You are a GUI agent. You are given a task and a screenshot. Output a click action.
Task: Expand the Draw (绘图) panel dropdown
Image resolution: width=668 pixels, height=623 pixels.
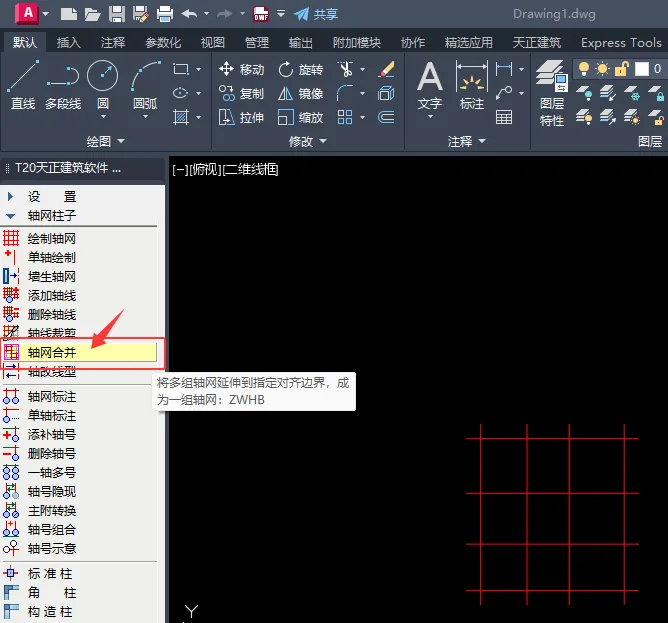(106, 141)
